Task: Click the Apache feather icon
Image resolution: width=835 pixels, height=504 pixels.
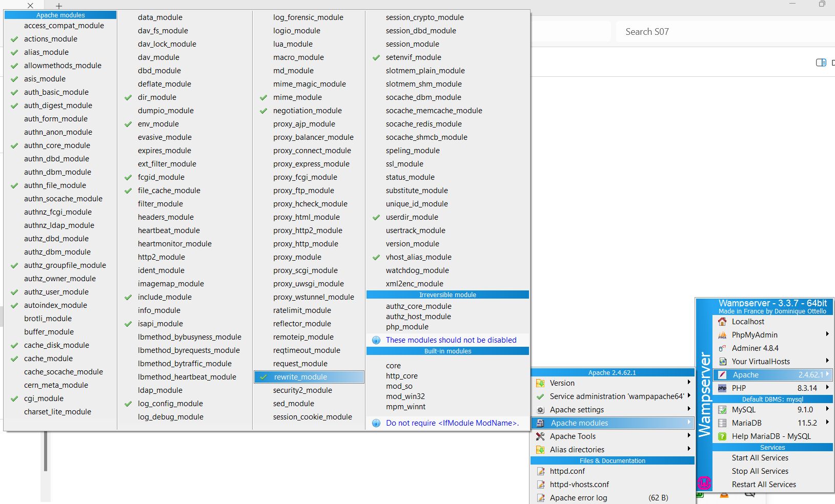Action: click(x=722, y=375)
